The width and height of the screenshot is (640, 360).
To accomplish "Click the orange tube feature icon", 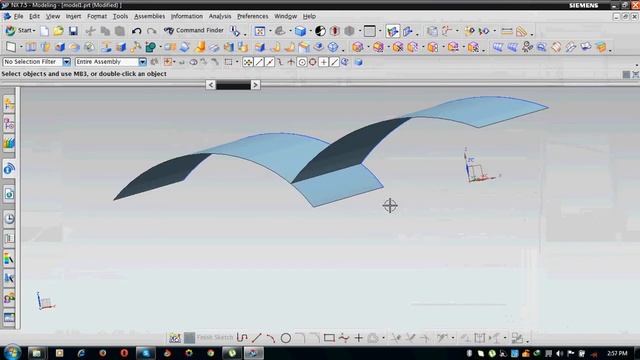I will [200, 47].
